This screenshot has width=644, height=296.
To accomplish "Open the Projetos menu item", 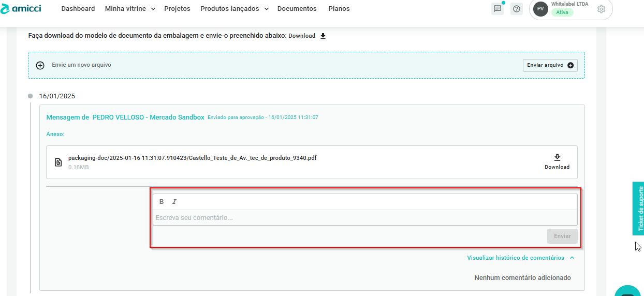I will [x=177, y=9].
